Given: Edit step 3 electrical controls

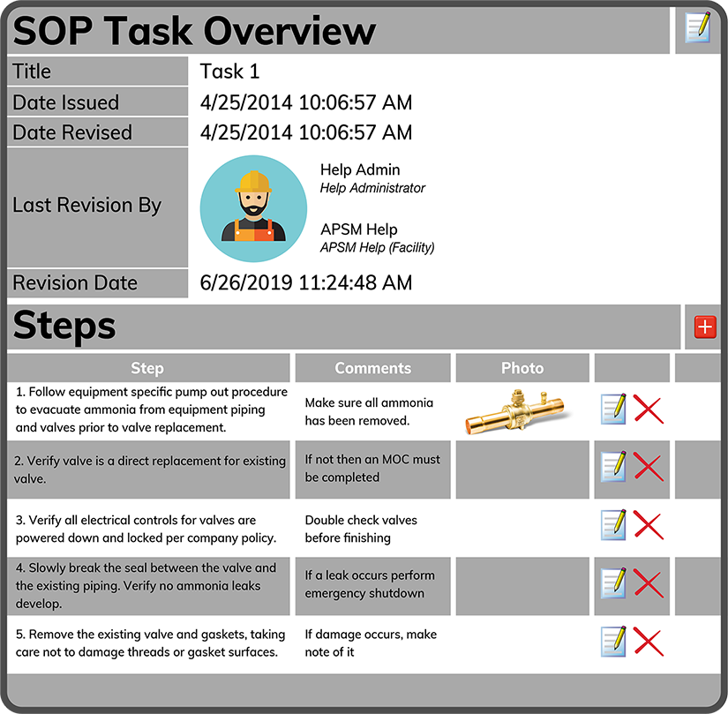Looking at the screenshot, I should point(613,525).
